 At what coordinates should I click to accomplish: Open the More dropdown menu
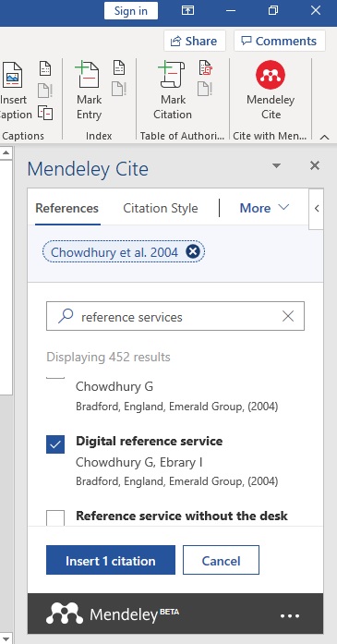click(264, 208)
